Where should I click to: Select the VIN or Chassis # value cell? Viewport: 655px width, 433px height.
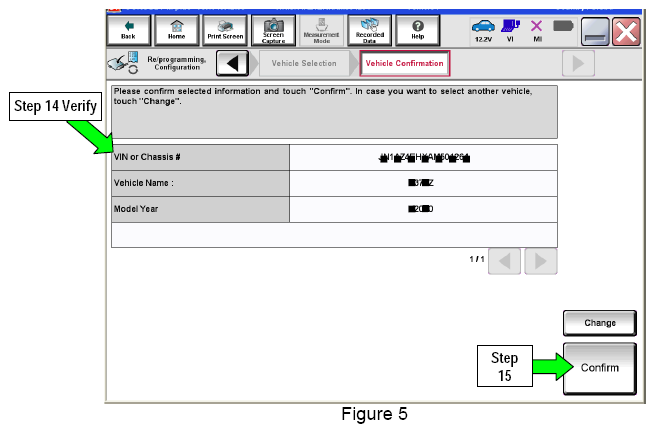point(423,158)
